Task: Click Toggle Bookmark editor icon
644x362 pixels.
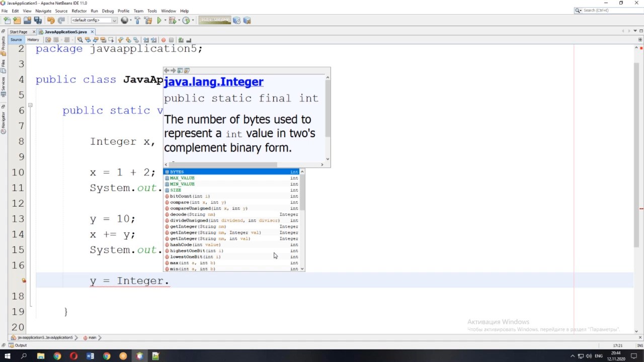Action: coord(136,40)
